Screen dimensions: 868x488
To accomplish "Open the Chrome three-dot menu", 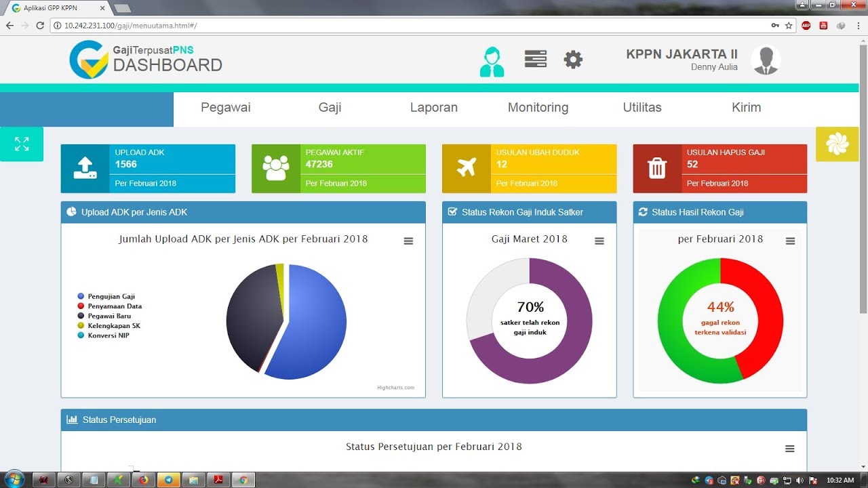I will pyautogui.click(x=860, y=26).
